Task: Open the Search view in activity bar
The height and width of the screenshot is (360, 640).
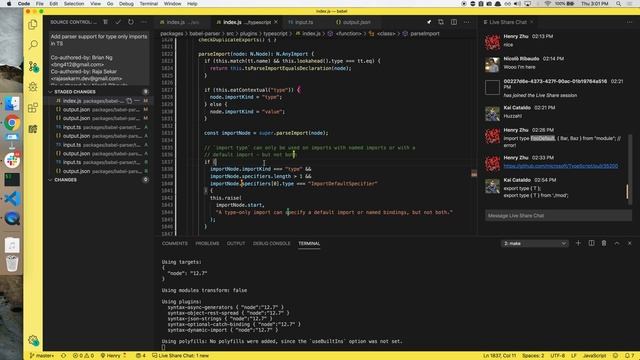Action: 33,45
